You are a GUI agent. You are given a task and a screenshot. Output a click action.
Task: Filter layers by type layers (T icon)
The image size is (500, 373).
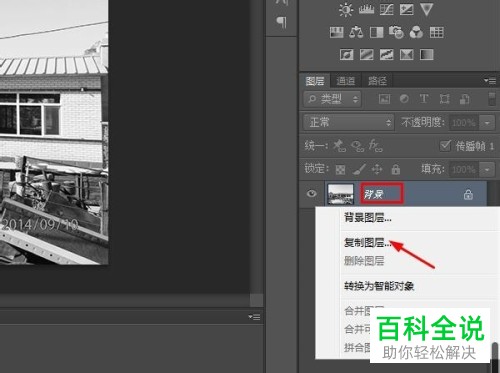click(x=424, y=99)
